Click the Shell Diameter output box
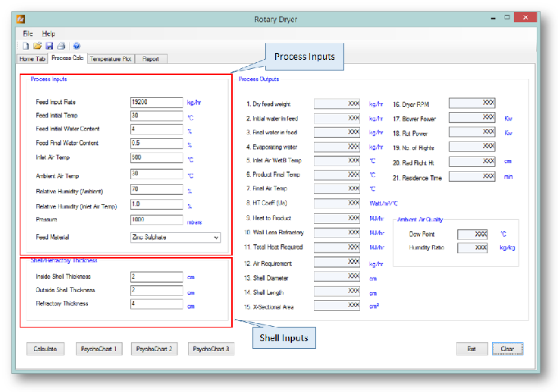The height and width of the screenshot is (392, 558). click(x=337, y=276)
